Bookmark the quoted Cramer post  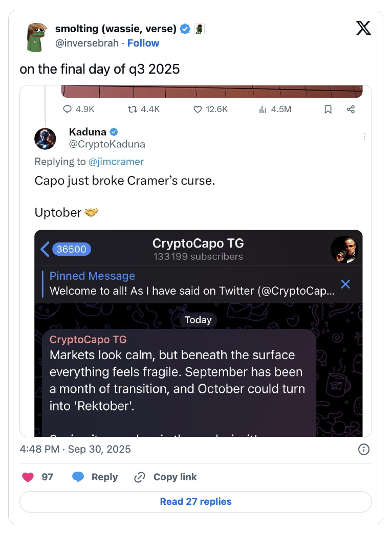[x=328, y=109]
